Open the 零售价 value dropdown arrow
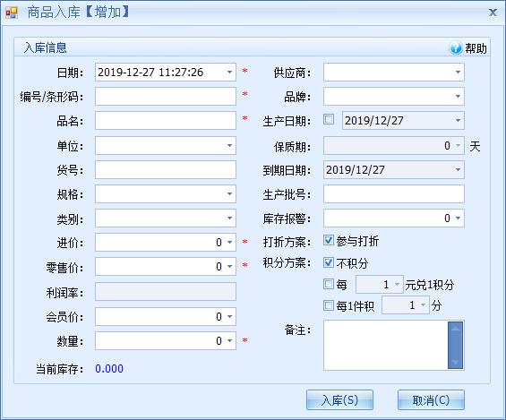Image resolution: width=506 pixels, height=420 pixels. pyautogui.click(x=230, y=267)
